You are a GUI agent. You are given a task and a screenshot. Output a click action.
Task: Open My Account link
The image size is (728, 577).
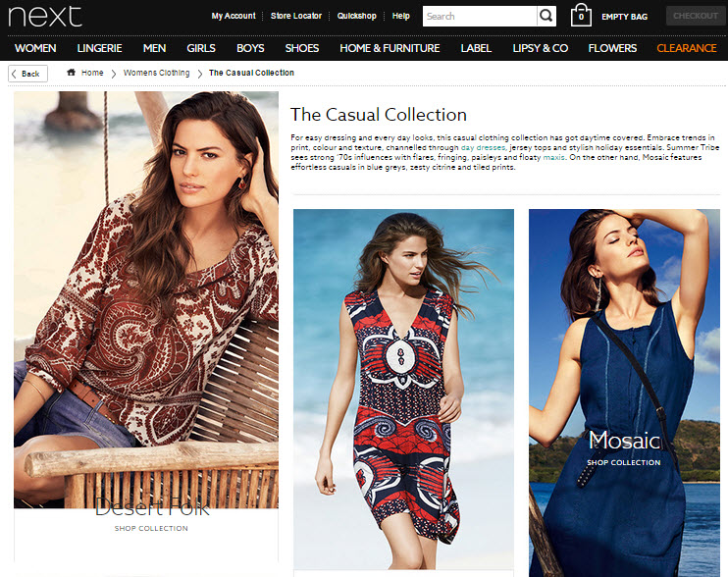point(233,16)
